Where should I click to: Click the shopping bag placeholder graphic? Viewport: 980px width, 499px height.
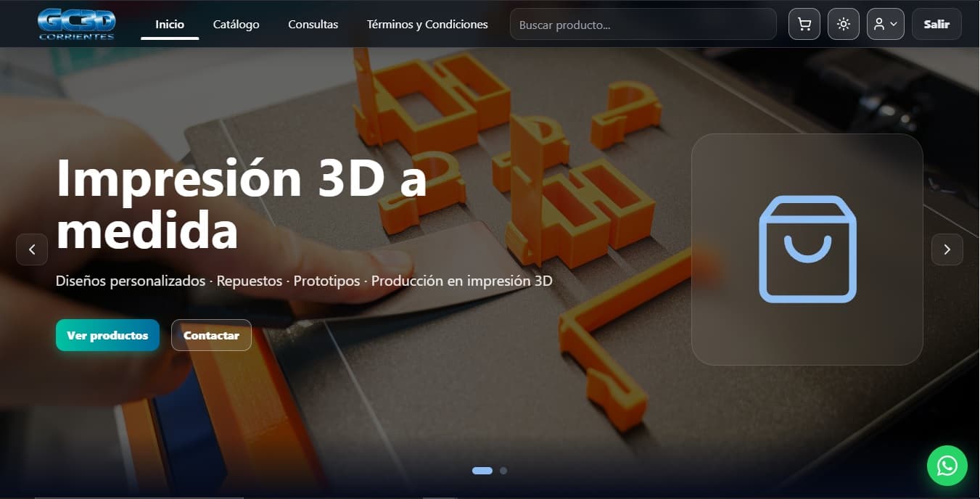(807, 249)
